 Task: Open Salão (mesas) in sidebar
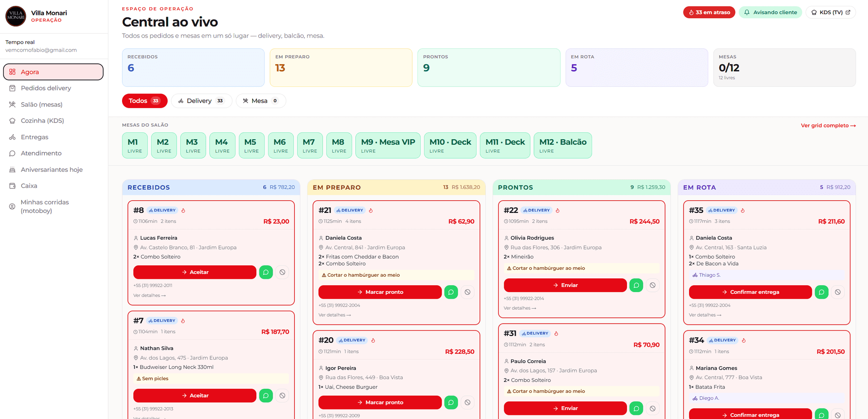coord(53,104)
